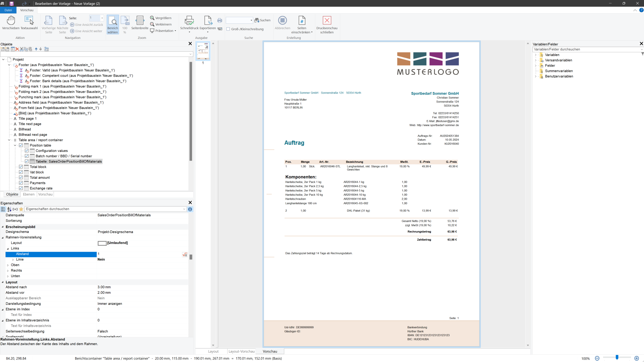Image resolution: width=644 pixels, height=362 pixels.
Task: Activate the Textauswahl tool
Action: tap(29, 22)
